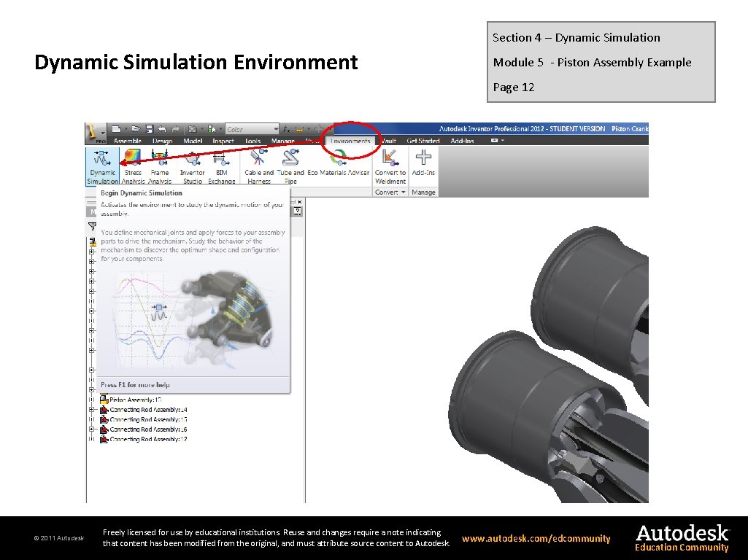The image size is (748, 560).
Task: Select the BIM Exchange tool
Action: tap(223, 166)
